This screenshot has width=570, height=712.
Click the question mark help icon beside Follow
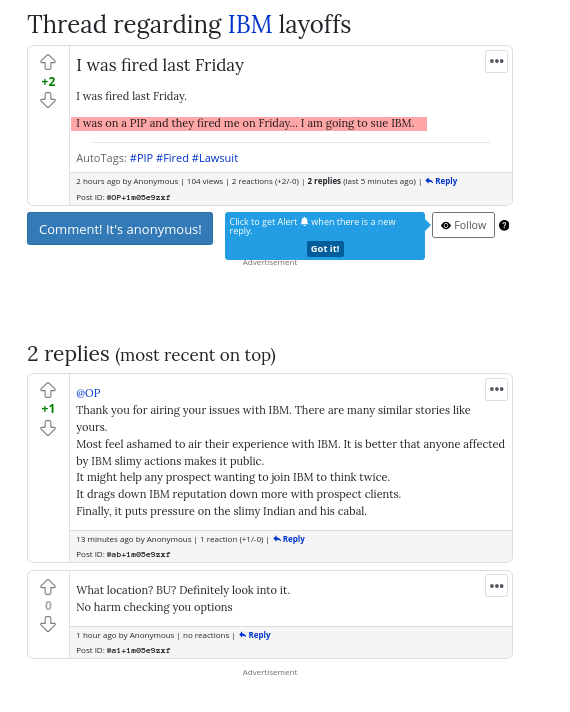[504, 225]
